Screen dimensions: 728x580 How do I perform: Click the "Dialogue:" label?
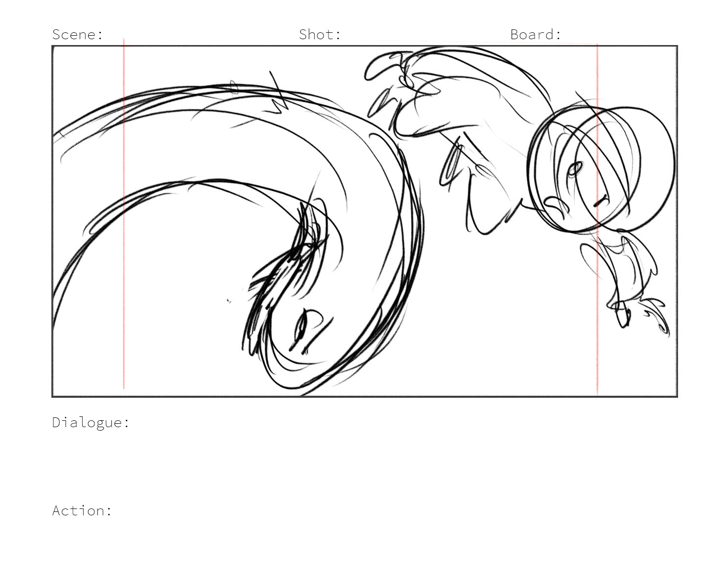click(91, 422)
